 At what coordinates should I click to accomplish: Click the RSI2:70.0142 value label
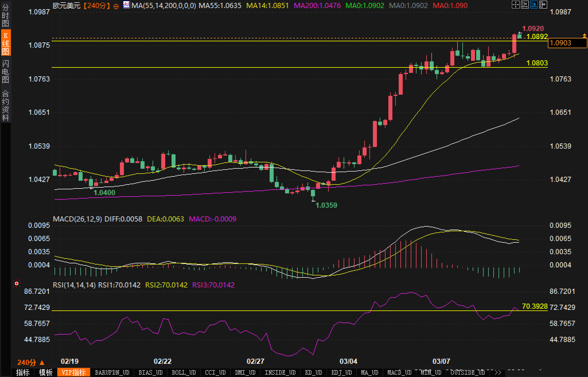tap(166, 285)
